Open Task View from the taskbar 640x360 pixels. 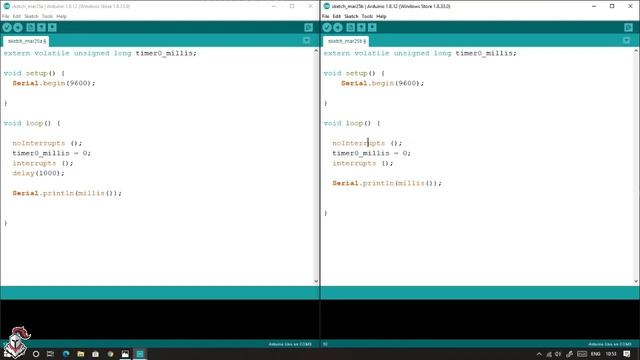[50, 354]
